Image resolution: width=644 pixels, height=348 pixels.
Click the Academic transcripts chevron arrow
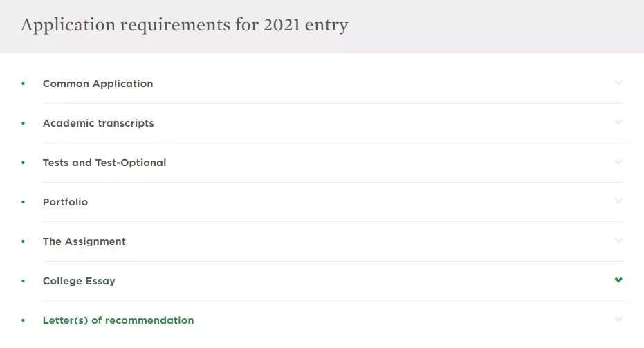tap(618, 122)
